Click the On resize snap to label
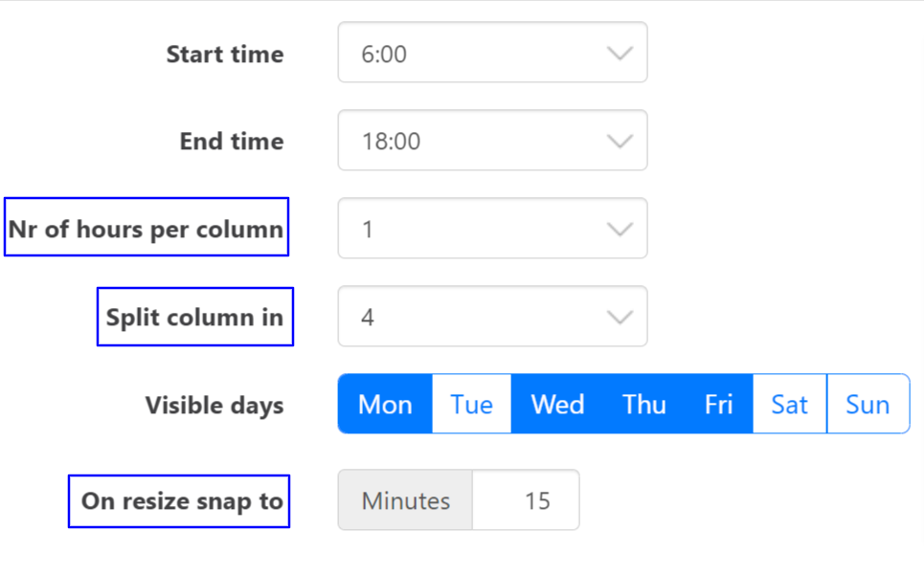Viewport: 924px width, 575px height. pos(182,500)
